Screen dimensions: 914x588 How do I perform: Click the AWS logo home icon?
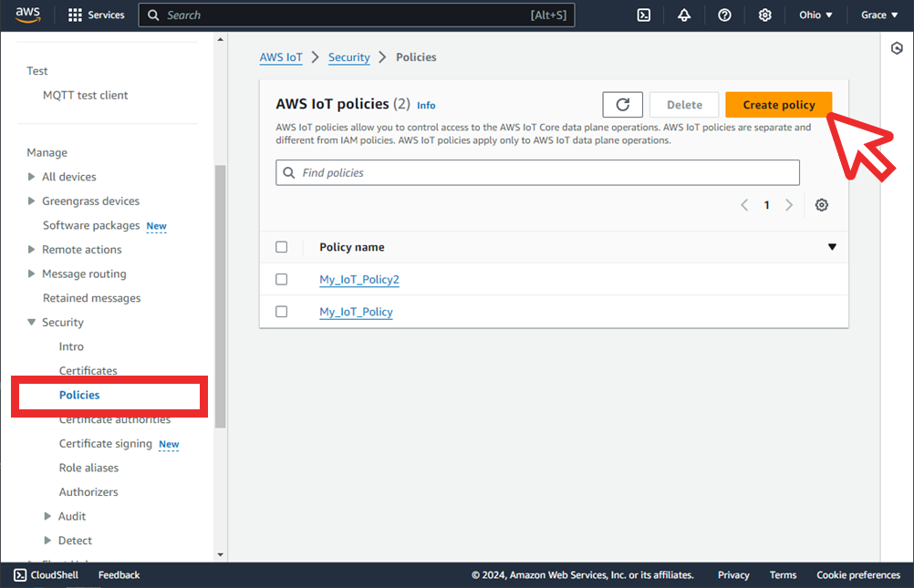point(28,15)
